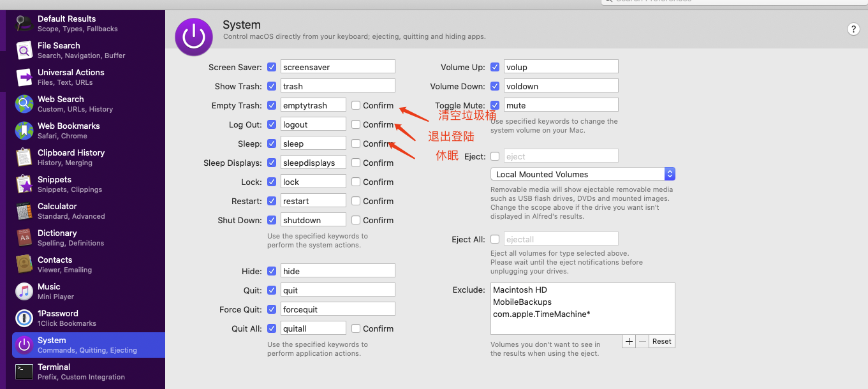Reset the Exclude volumes list
This screenshot has height=389, width=868.
[x=661, y=341]
